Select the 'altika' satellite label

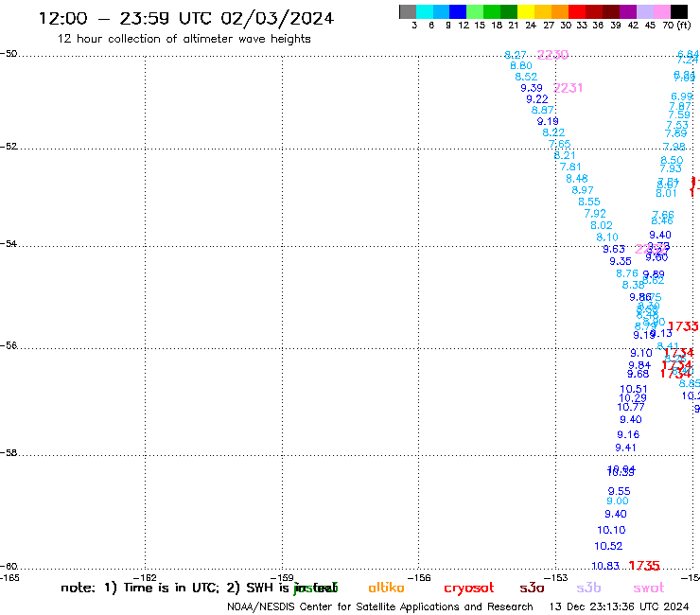click(x=386, y=588)
